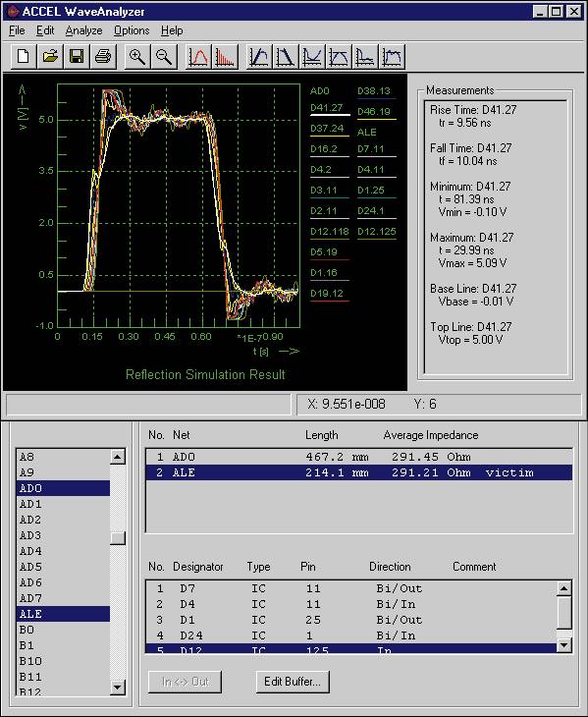Print the waveform with the printer icon
This screenshot has width=588, height=717.
(103, 57)
